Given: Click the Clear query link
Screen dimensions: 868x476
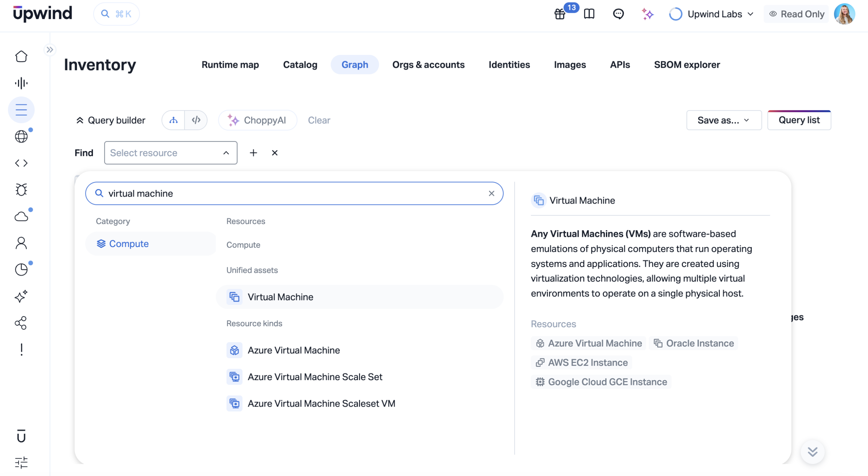Looking at the screenshot, I should pyautogui.click(x=319, y=120).
